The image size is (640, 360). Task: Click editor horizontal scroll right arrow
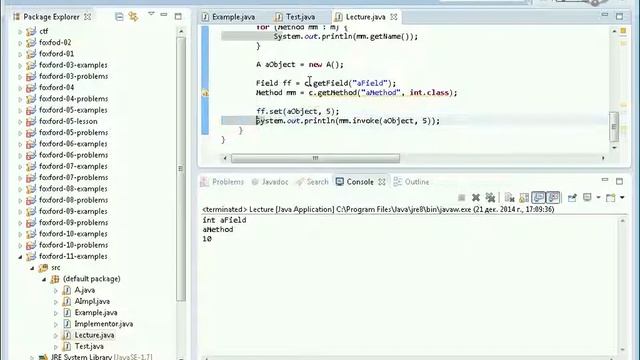pos(603,158)
